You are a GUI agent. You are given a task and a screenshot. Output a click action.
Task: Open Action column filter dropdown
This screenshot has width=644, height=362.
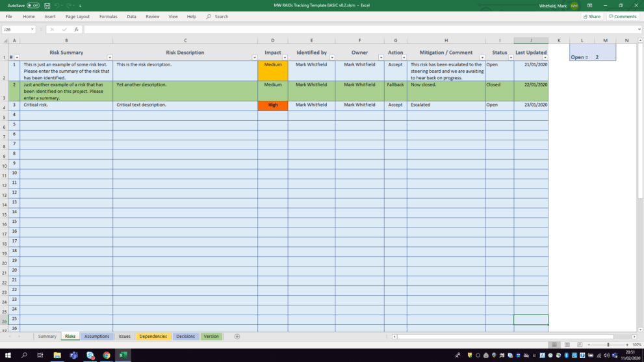[404, 58]
